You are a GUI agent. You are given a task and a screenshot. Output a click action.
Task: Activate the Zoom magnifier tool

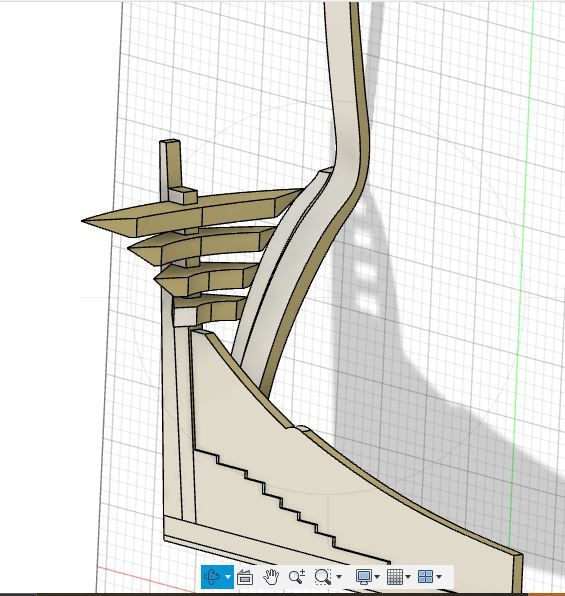[x=297, y=577]
